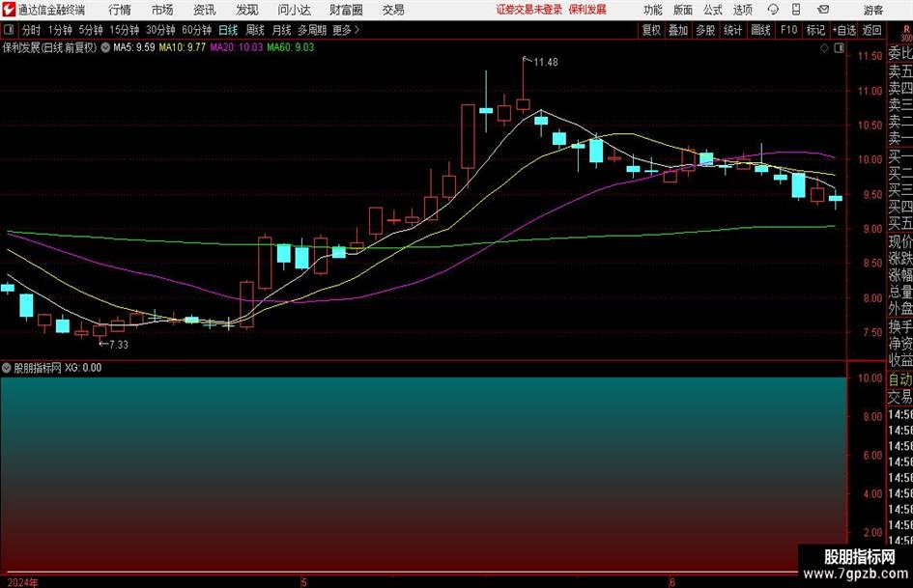
Task: Open the 公式 menu
Action: click(713, 10)
